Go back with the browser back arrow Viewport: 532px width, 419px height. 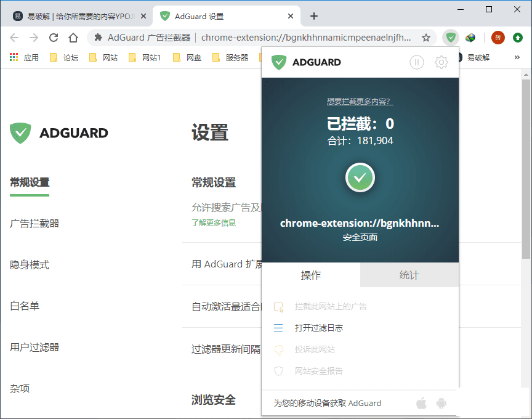(14, 38)
